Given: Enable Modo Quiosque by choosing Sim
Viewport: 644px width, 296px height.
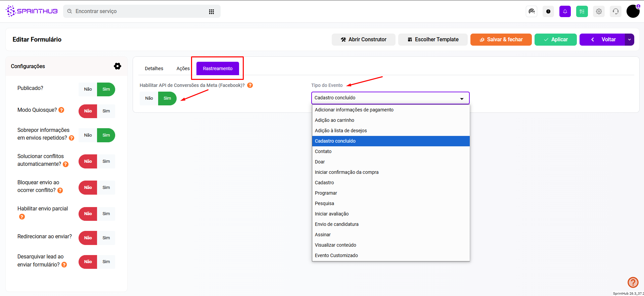Looking at the screenshot, I should 106,111.
